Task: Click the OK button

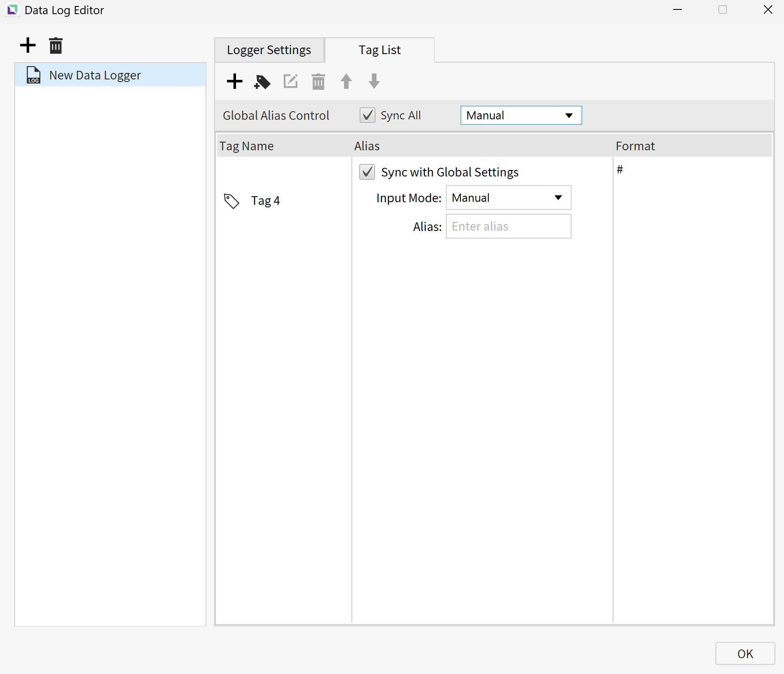Action: coord(745,654)
